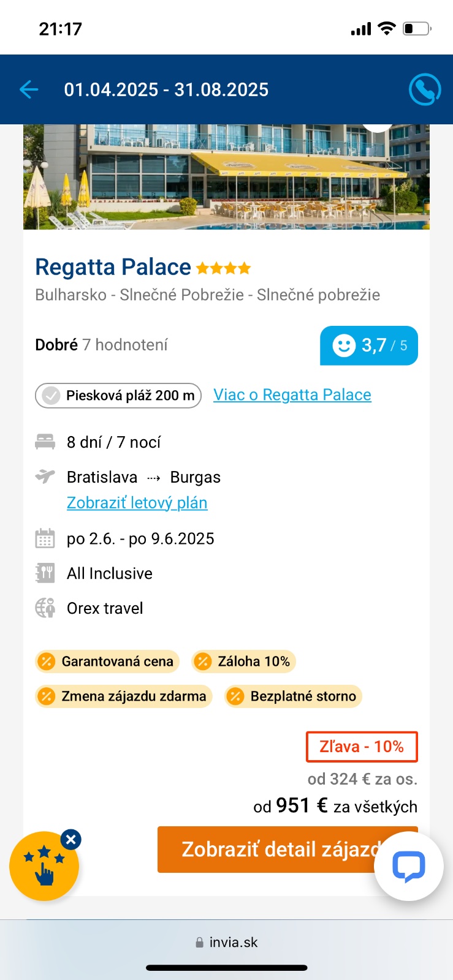Tap the back arrow icon
This screenshot has height=980, width=453.
29,90
